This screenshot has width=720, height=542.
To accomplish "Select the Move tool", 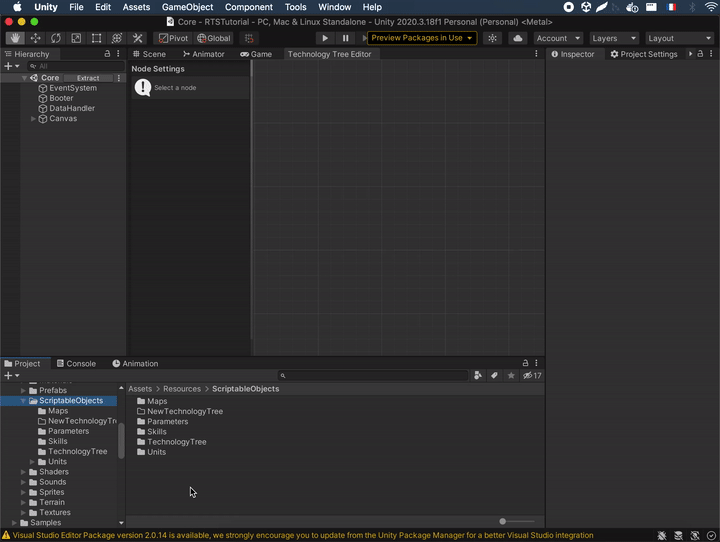I will (x=35, y=38).
